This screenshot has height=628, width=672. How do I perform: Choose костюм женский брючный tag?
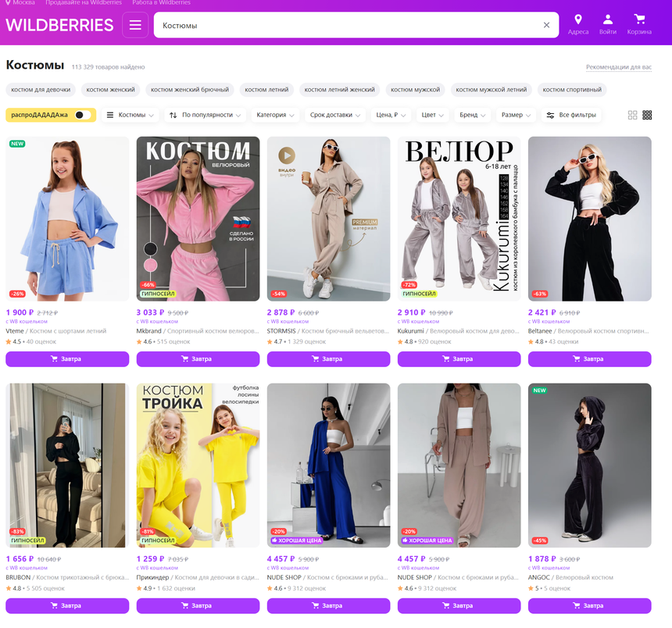click(190, 90)
